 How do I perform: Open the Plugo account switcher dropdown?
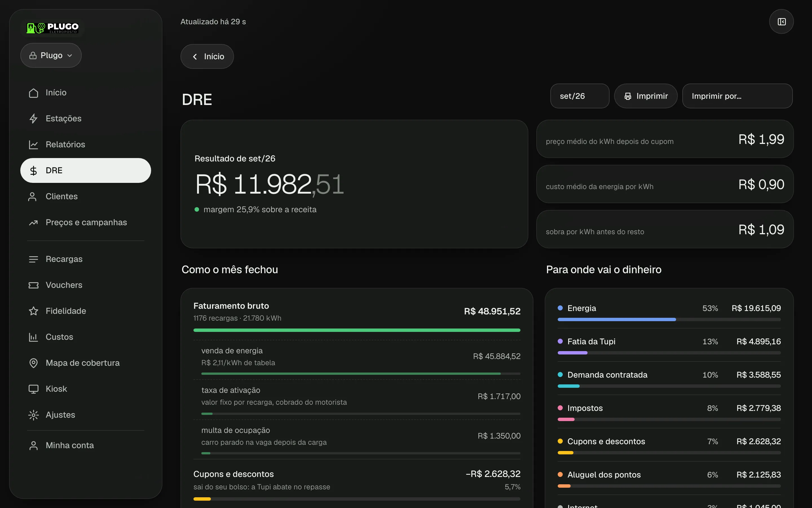tap(51, 55)
